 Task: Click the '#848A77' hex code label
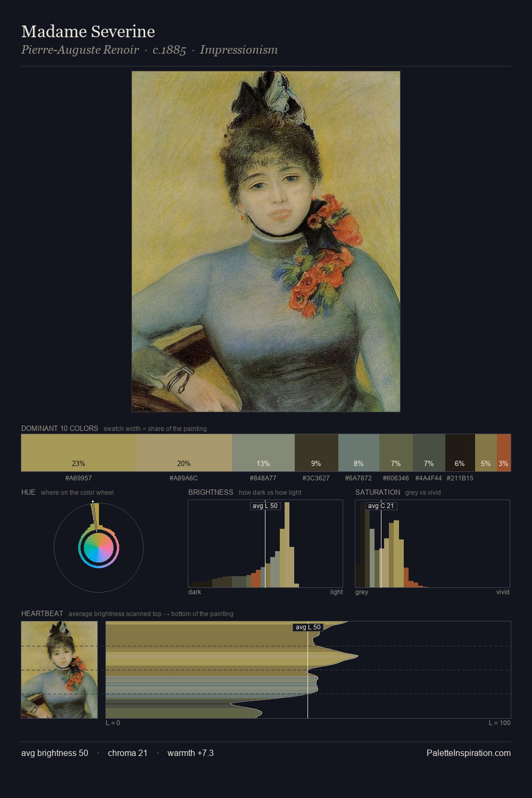click(x=263, y=478)
